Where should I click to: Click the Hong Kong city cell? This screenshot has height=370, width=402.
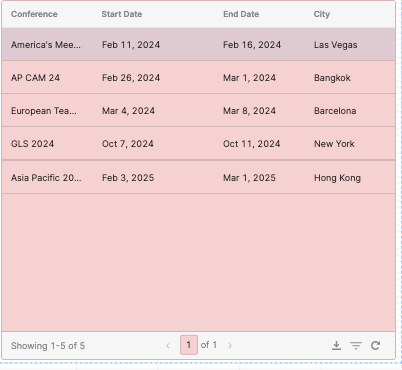[x=337, y=178]
